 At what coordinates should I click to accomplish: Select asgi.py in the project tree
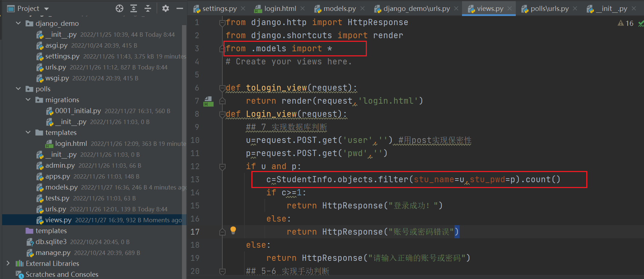(x=56, y=45)
